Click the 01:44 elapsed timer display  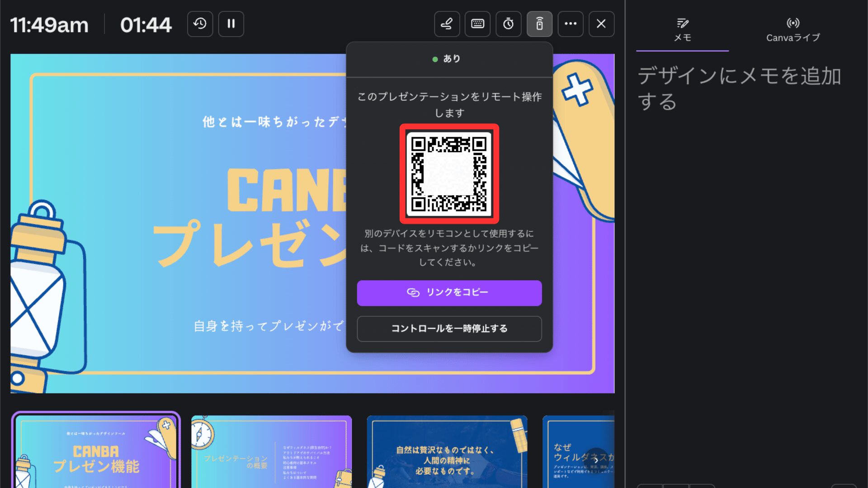pos(146,25)
